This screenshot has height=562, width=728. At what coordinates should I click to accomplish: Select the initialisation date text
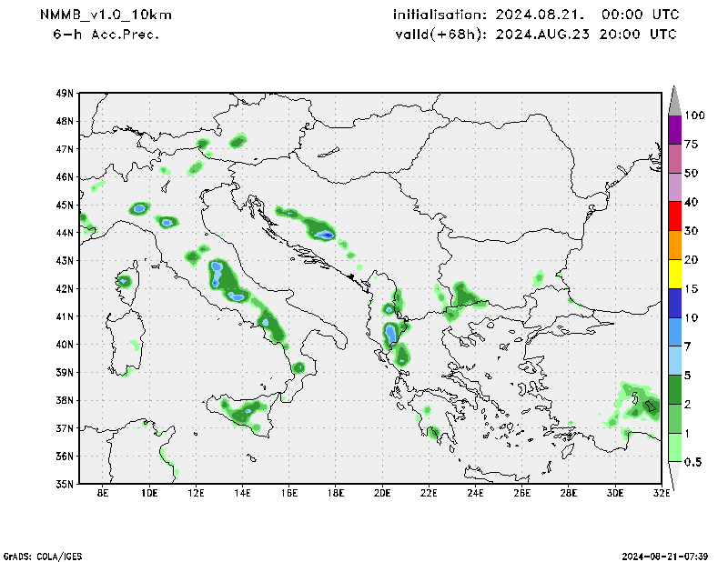pos(534,15)
